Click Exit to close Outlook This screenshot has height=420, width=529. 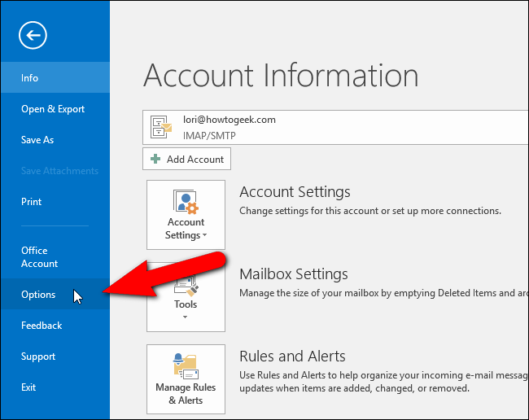coord(28,387)
